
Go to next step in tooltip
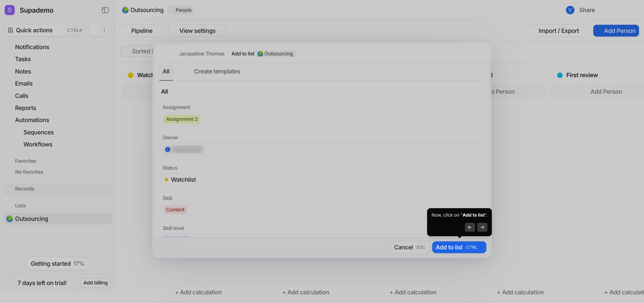click(x=482, y=227)
